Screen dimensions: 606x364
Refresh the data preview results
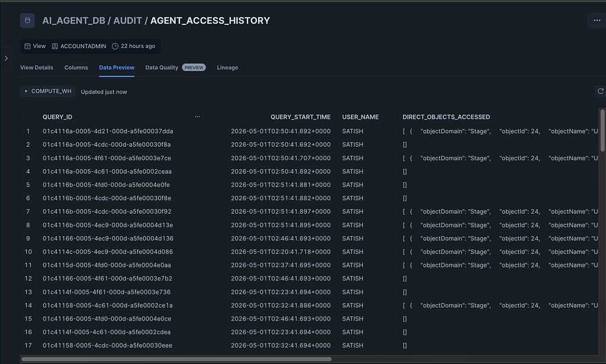pos(600,91)
